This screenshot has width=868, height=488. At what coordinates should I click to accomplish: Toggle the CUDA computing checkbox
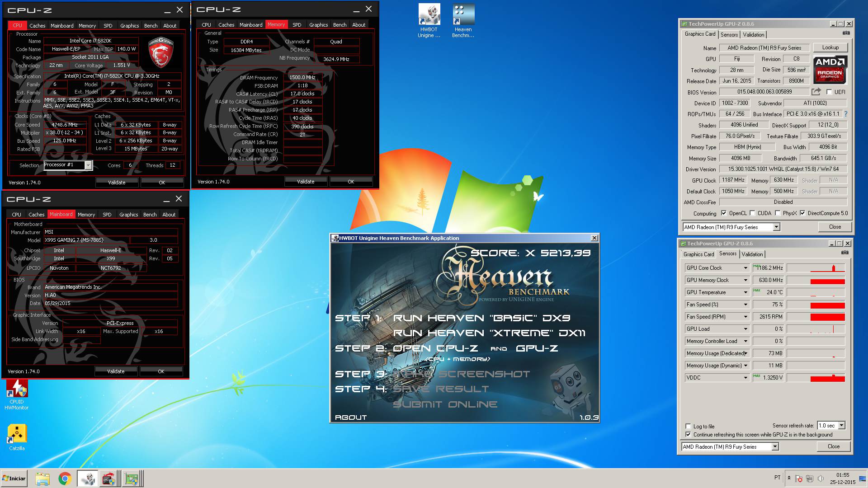[x=752, y=213]
